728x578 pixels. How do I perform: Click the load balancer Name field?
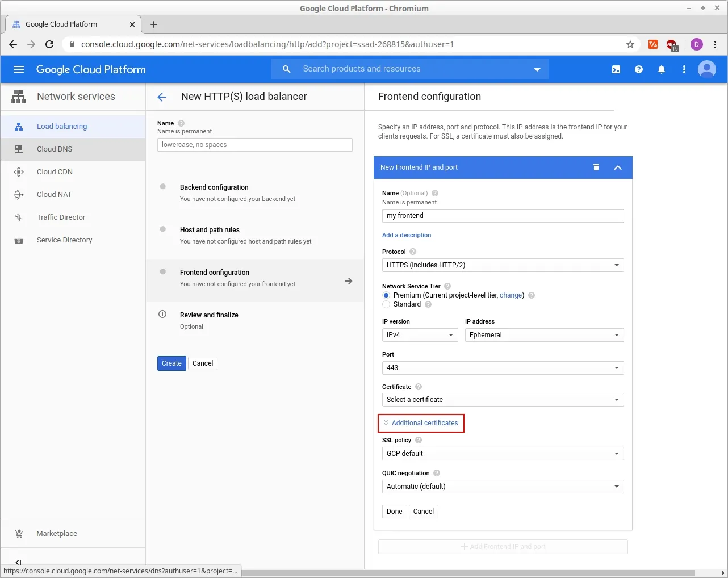pyautogui.click(x=254, y=145)
